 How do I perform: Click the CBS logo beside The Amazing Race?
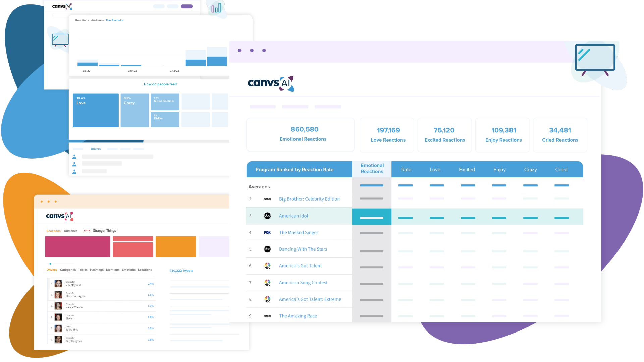[x=267, y=316]
